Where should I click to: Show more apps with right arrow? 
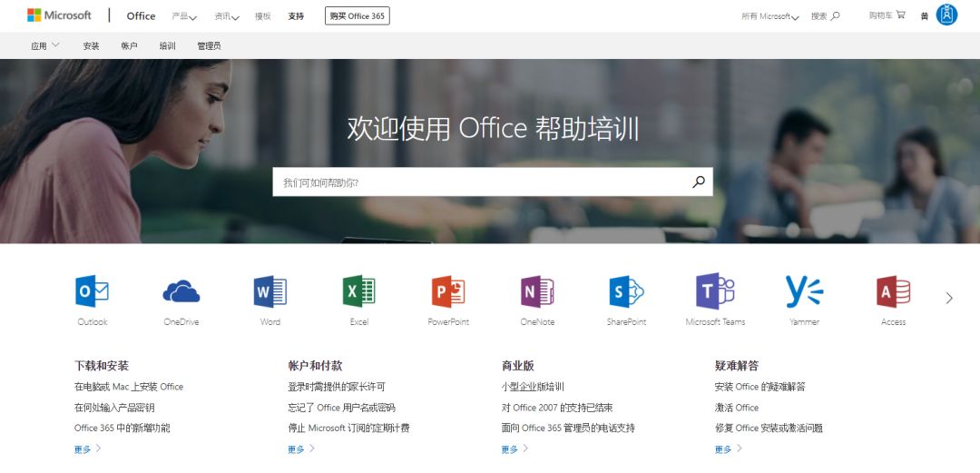pyautogui.click(x=949, y=299)
